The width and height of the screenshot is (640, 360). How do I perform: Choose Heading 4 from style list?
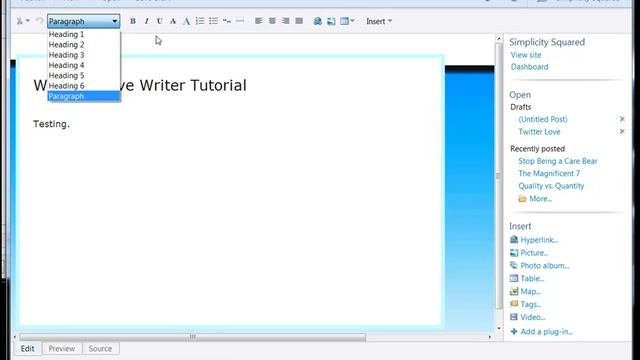84,65
